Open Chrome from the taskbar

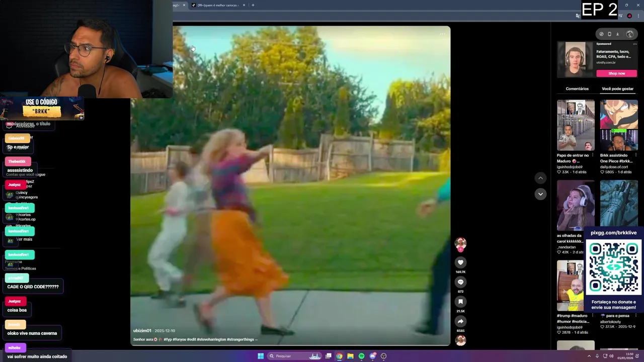pos(339,356)
